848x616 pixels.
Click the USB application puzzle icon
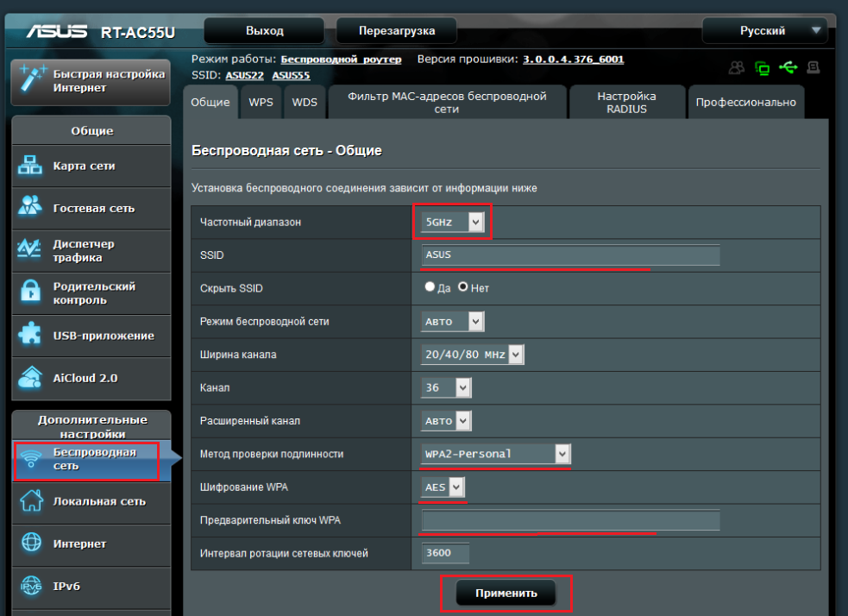click(x=31, y=336)
